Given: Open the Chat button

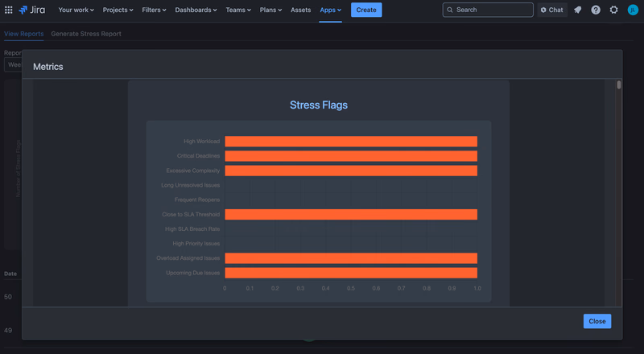Looking at the screenshot, I should coord(552,10).
